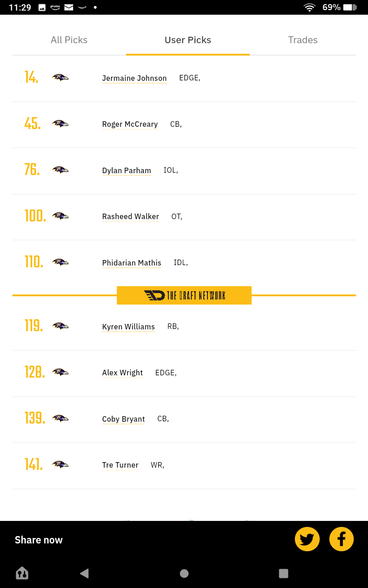
Task: View Coby Bryant player profile
Action: point(123,419)
